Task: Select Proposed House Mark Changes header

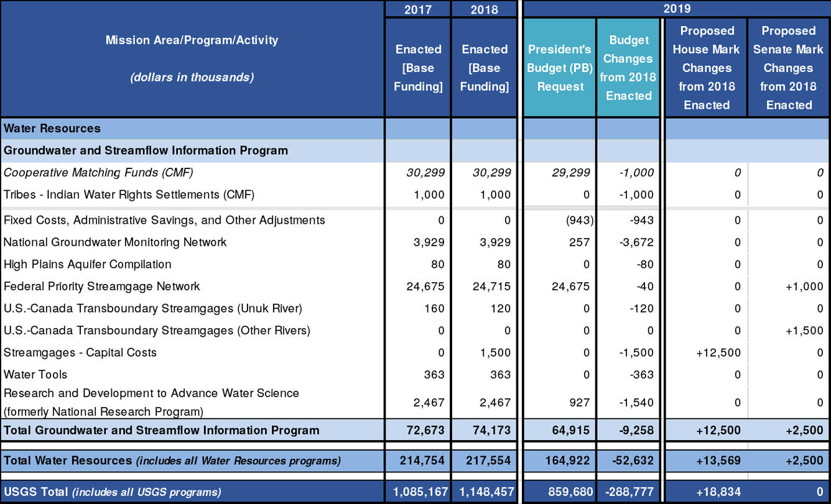Action: [706, 68]
